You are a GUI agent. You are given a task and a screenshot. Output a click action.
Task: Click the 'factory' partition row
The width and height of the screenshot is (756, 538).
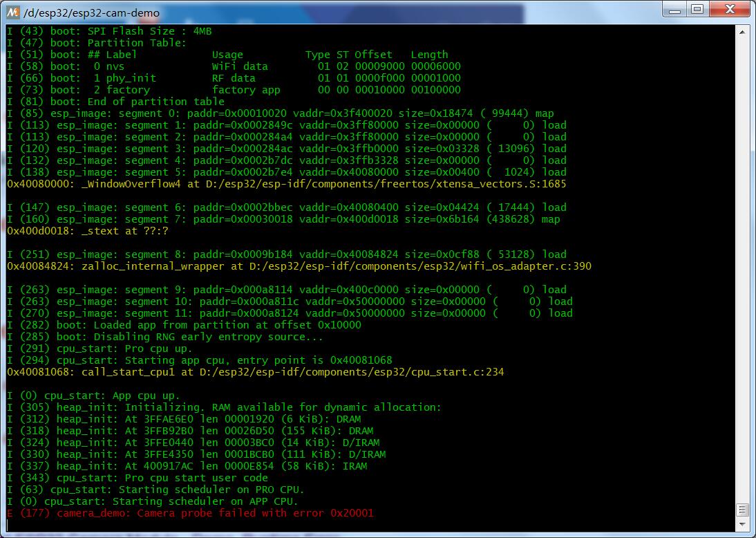point(234,90)
